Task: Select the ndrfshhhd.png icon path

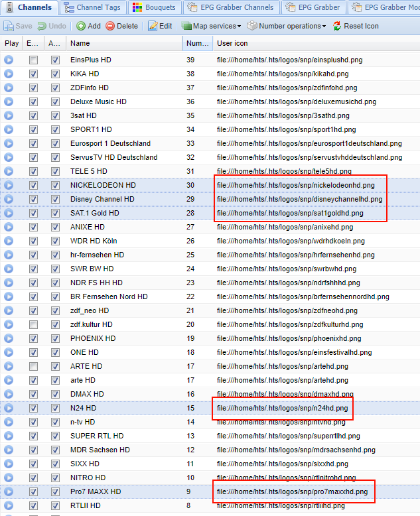Action: [289, 283]
